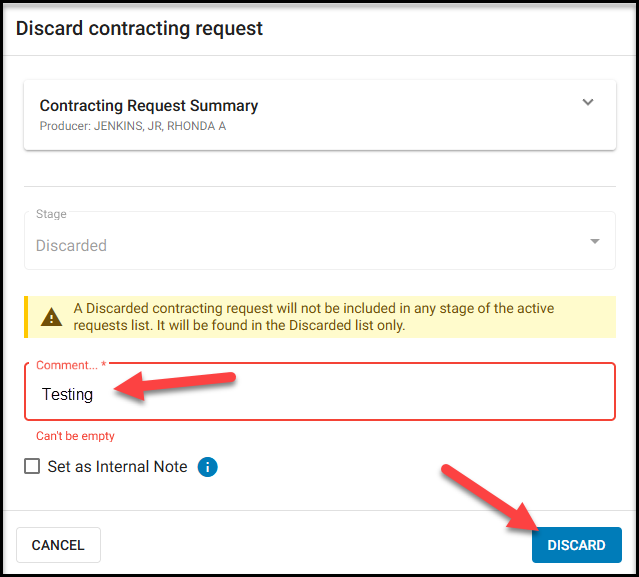Viewport: 639px width, 577px height.
Task: Click the Discard contracting request dialog title
Action: [x=139, y=29]
